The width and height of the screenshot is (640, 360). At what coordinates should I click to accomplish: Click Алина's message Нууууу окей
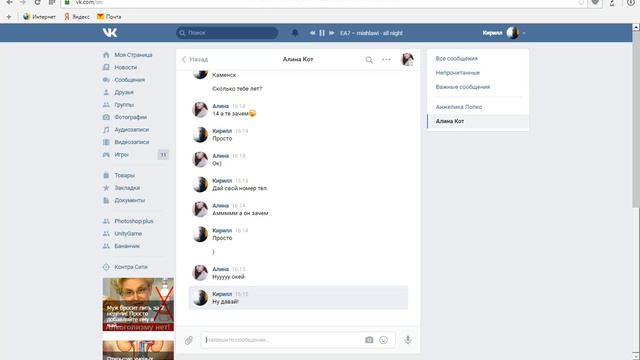click(x=228, y=277)
